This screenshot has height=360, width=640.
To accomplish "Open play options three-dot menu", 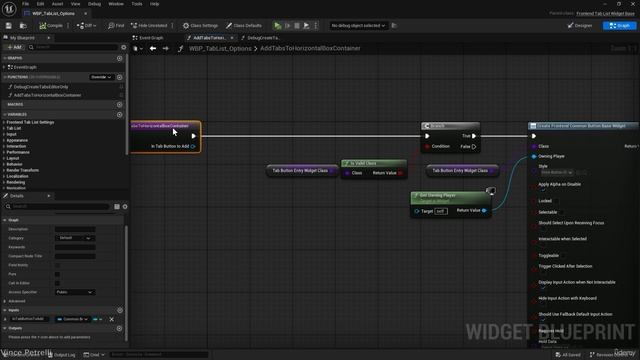I will coord(316,26).
